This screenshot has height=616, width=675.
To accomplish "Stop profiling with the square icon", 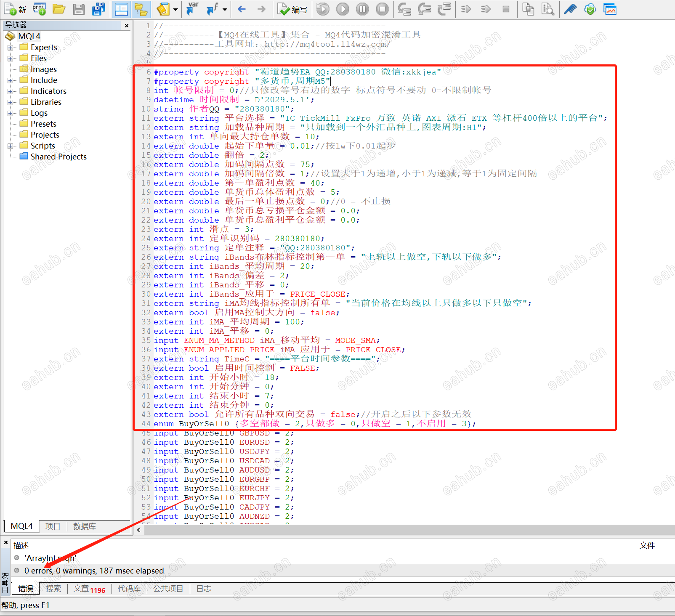I will 506,9.
